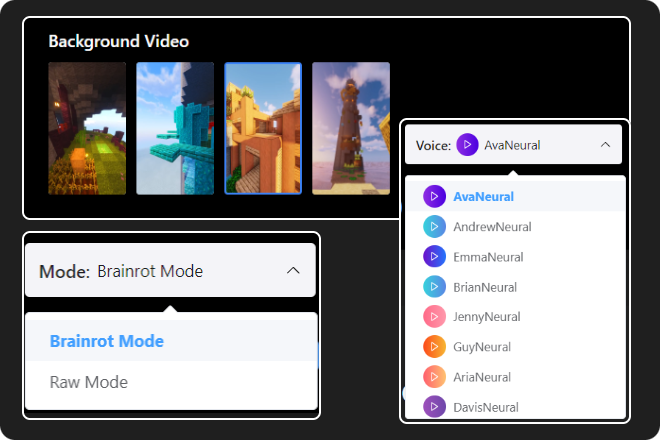Play the AvaNeural voice preview in list
Viewport: 660px width, 440px height.
pyautogui.click(x=434, y=197)
